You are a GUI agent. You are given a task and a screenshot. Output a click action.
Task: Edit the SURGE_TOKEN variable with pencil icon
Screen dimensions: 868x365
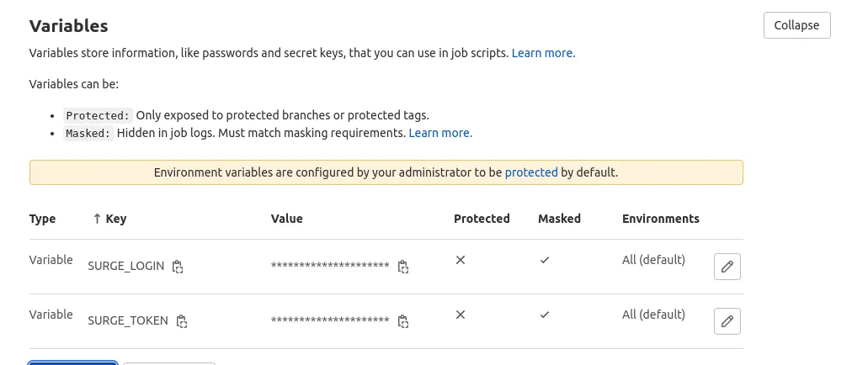pyautogui.click(x=727, y=321)
